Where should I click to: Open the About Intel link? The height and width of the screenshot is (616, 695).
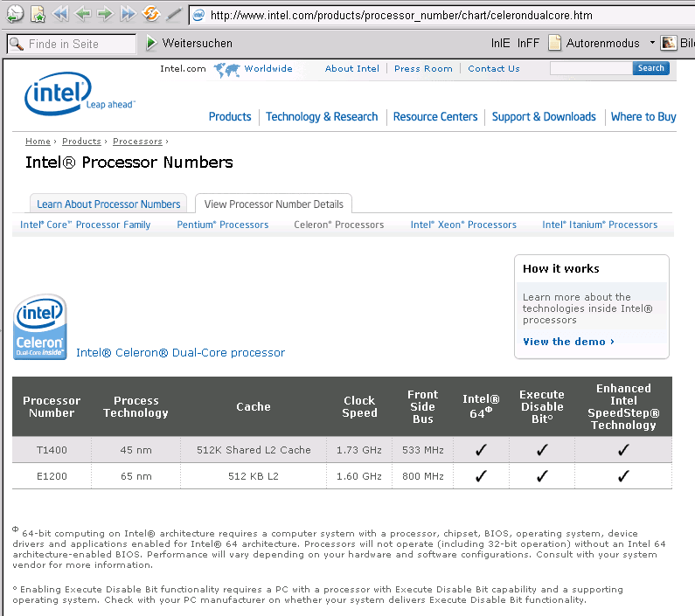[352, 69]
